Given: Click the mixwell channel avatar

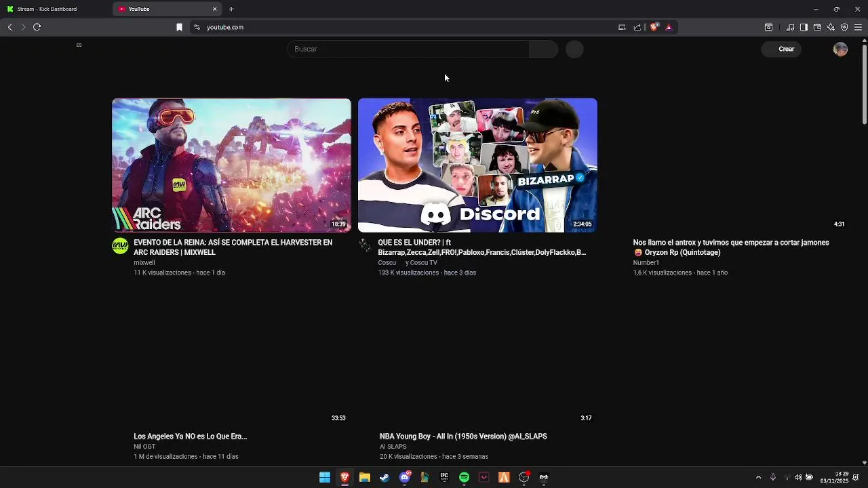Looking at the screenshot, I should click(x=120, y=245).
